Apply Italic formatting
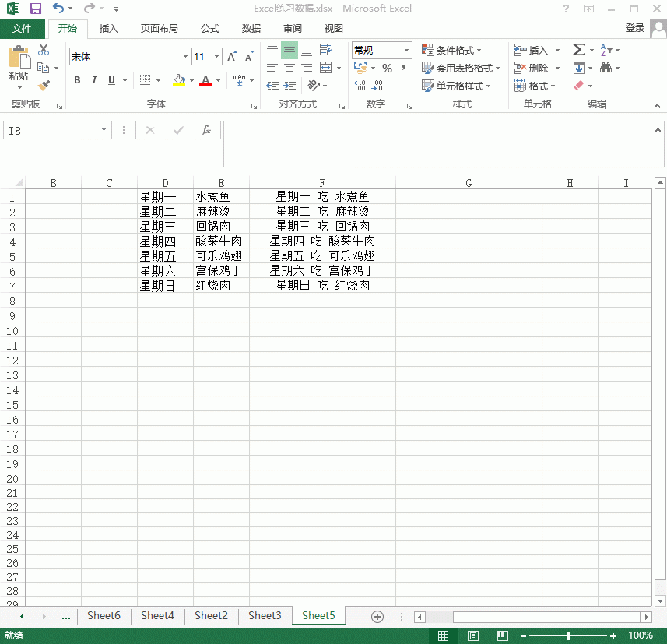667x644 pixels. (x=93, y=79)
